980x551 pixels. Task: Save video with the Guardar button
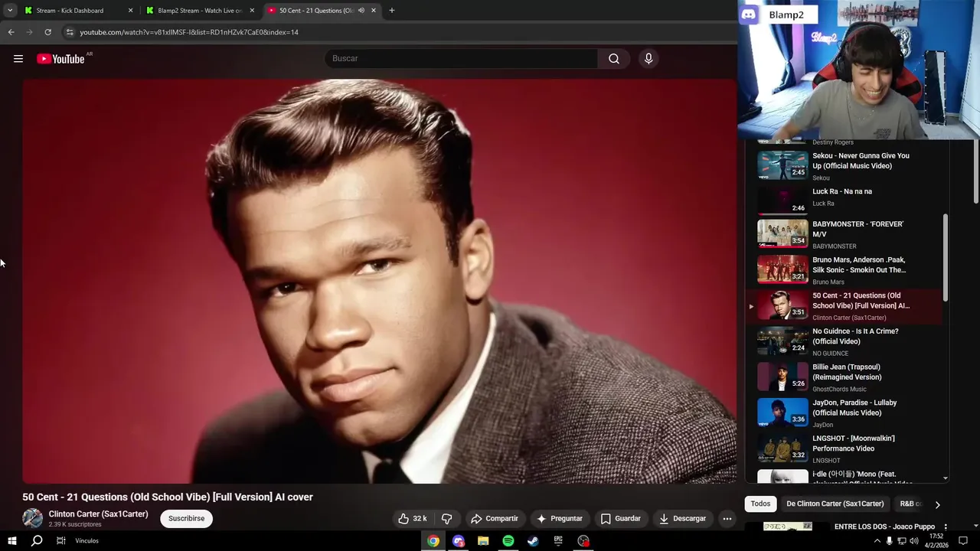(x=621, y=519)
